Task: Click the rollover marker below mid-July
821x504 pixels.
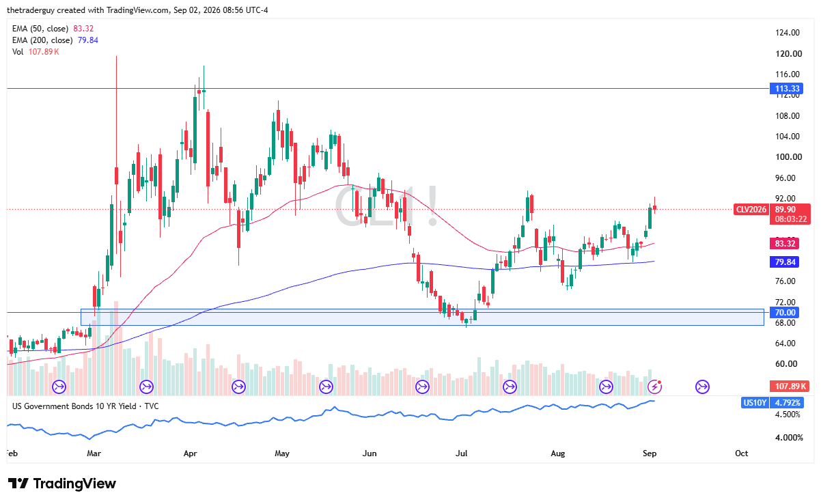Action: (x=510, y=387)
